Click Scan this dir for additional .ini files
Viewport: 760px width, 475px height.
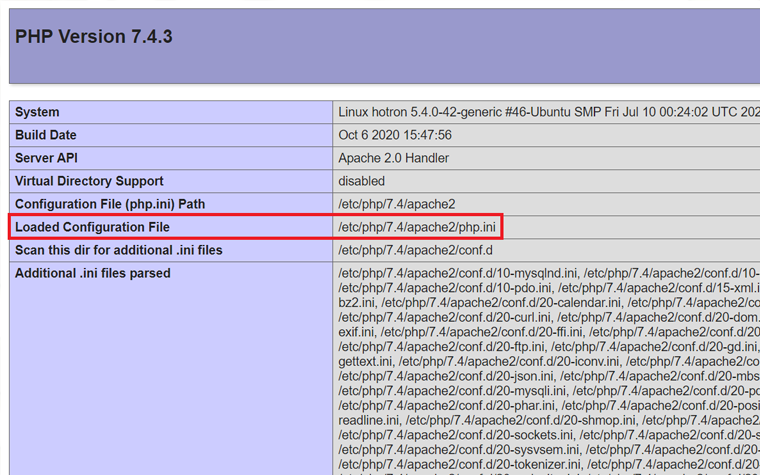[x=119, y=250]
